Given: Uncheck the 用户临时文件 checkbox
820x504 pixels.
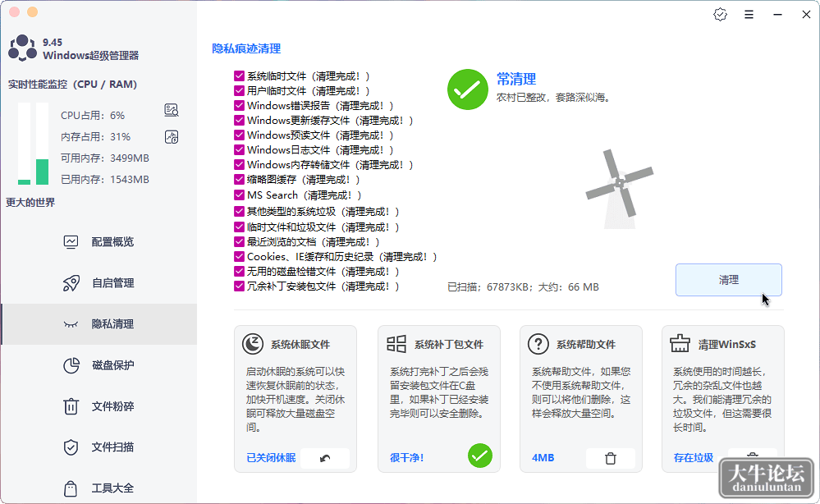Looking at the screenshot, I should point(239,91).
